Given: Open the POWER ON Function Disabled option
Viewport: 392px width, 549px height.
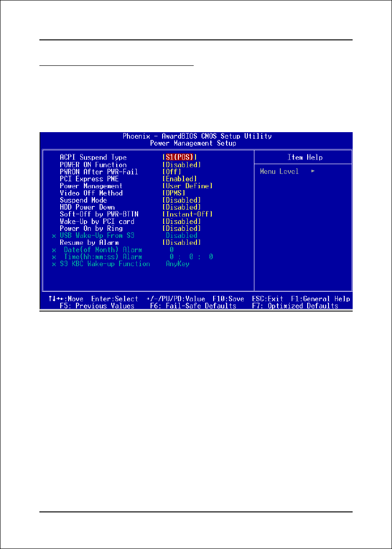Looking at the screenshot, I should point(181,165).
